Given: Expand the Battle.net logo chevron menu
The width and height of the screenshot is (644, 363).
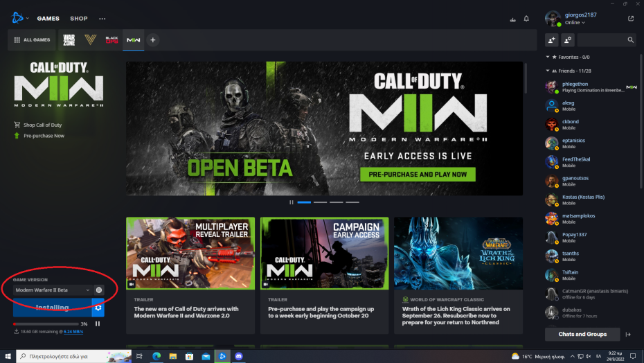Looking at the screenshot, I should [x=28, y=19].
